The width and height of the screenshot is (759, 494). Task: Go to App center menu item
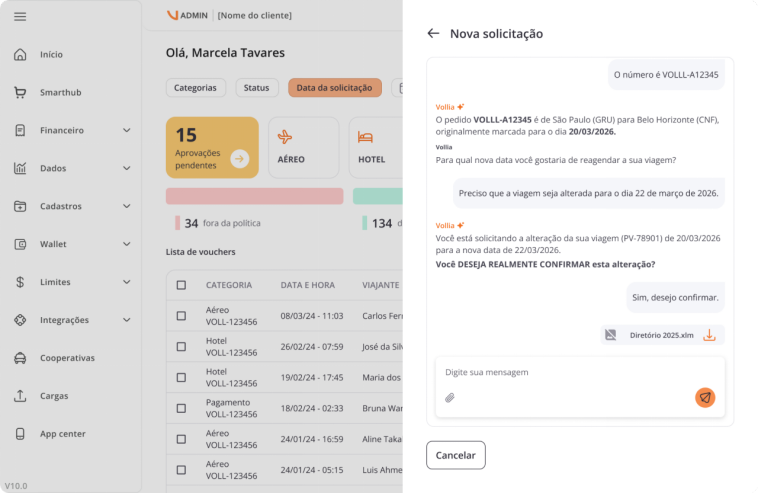62,434
